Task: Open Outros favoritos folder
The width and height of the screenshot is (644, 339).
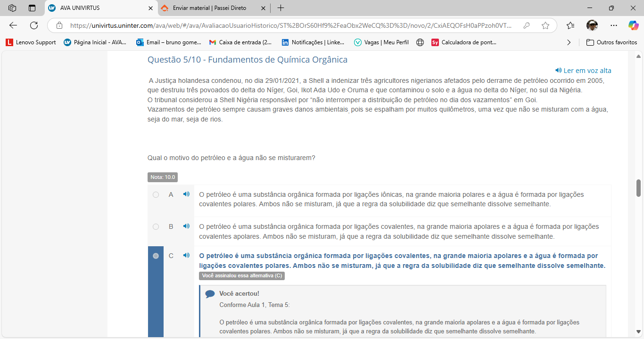Action: point(611,42)
